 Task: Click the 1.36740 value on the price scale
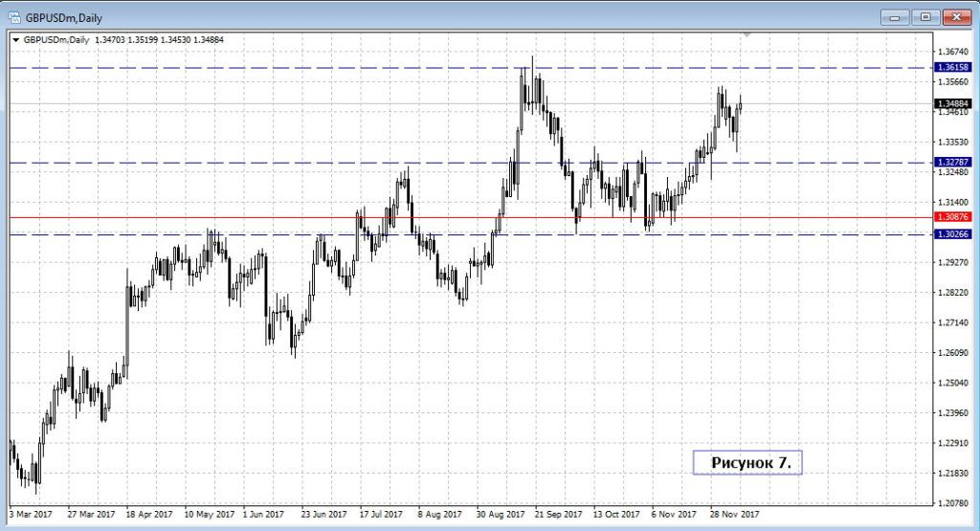(954, 52)
